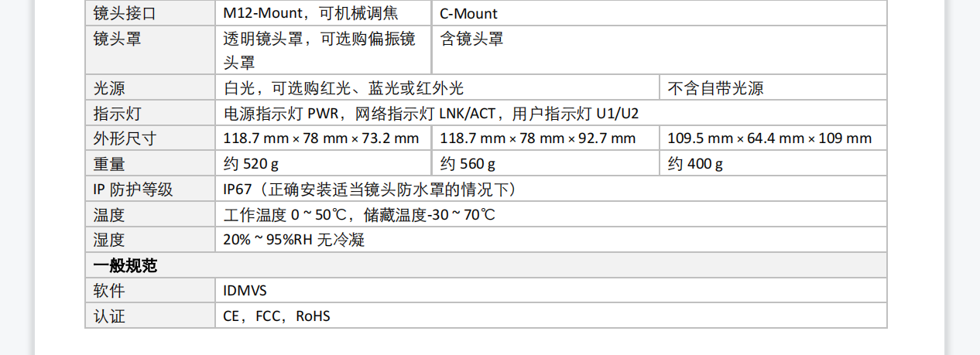Image resolution: width=980 pixels, height=355 pixels.
Task: Click the "约 400 g" weight value
Action: pos(695,164)
